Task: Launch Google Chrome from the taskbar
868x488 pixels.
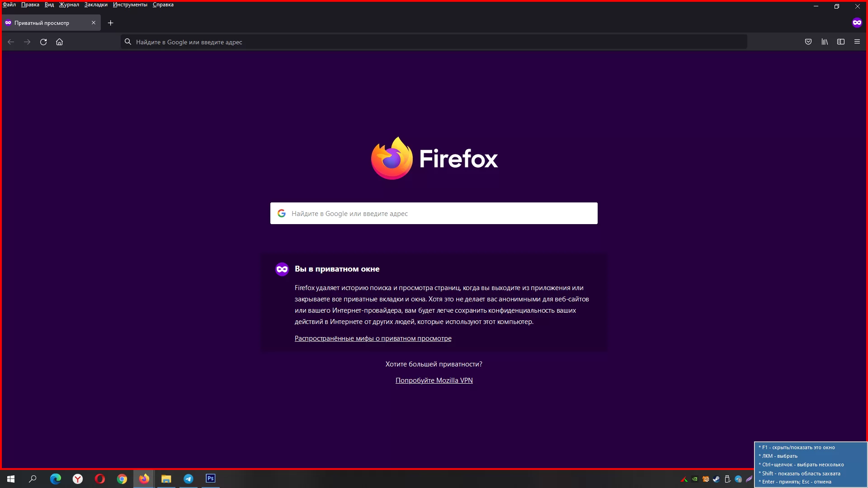Action: pyautogui.click(x=122, y=479)
